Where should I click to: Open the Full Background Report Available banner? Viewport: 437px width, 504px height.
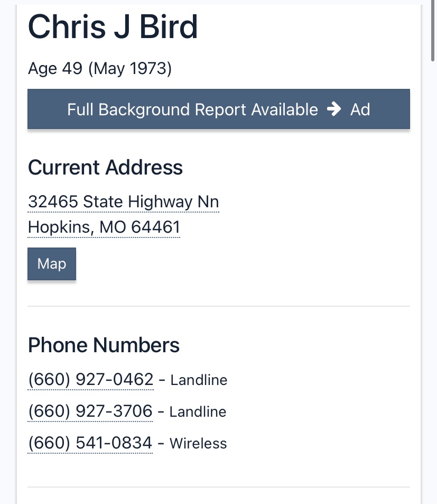(219, 109)
